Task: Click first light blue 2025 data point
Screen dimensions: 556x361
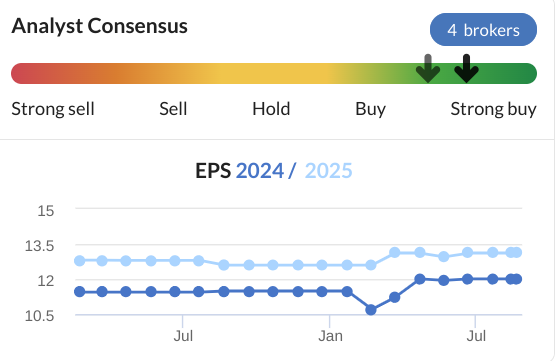Action: point(80,261)
